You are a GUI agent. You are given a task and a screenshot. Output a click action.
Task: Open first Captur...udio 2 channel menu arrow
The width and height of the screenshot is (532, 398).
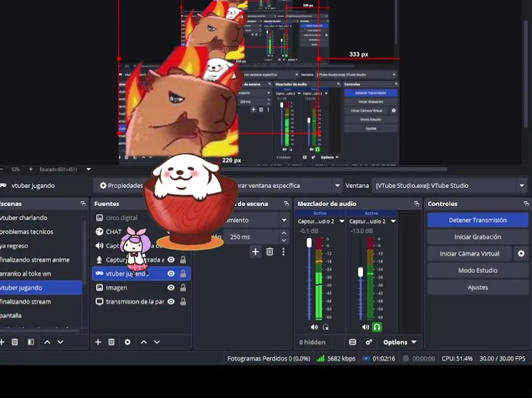pos(342,221)
